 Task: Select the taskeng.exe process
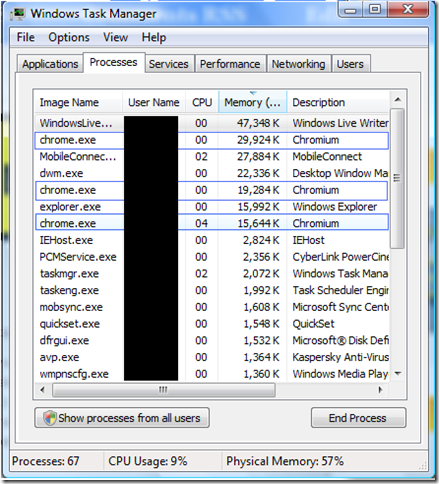click(212, 290)
